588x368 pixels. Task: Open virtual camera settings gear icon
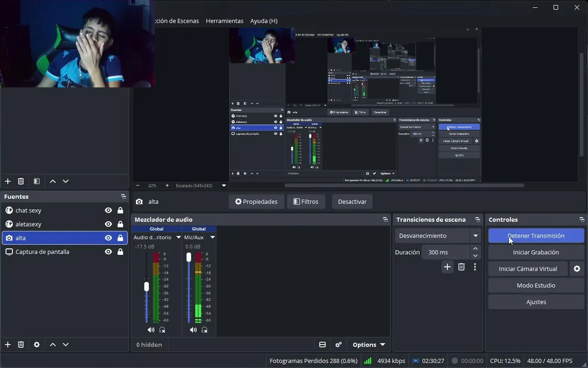point(577,269)
